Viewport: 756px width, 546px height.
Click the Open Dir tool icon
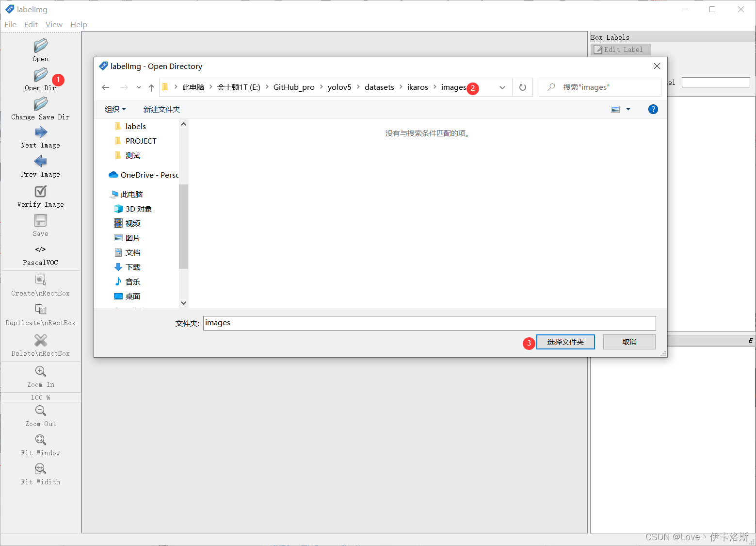pos(41,75)
